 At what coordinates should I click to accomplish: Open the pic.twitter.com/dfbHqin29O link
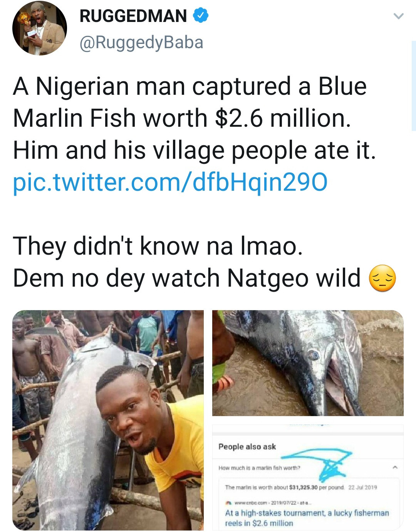[x=170, y=182]
